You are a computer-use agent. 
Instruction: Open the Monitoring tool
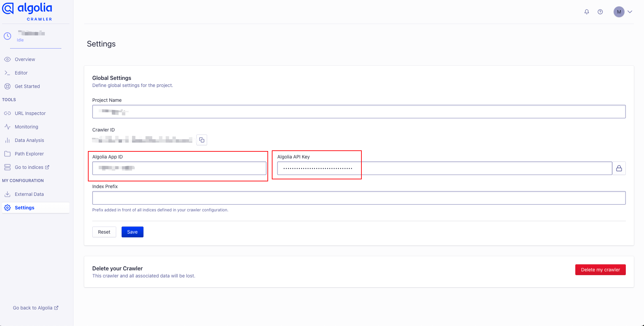pyautogui.click(x=35, y=127)
